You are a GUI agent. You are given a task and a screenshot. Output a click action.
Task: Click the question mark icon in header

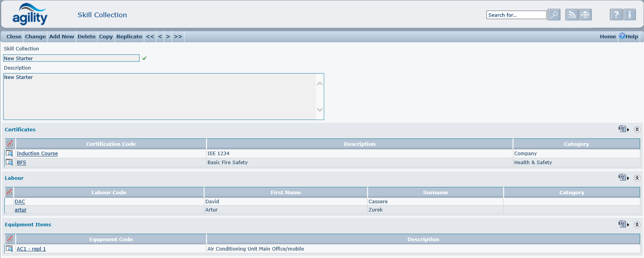(616, 15)
